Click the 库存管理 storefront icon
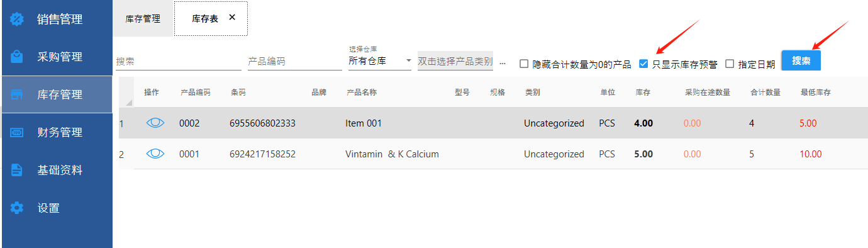This screenshot has height=248, width=868. coord(17,94)
